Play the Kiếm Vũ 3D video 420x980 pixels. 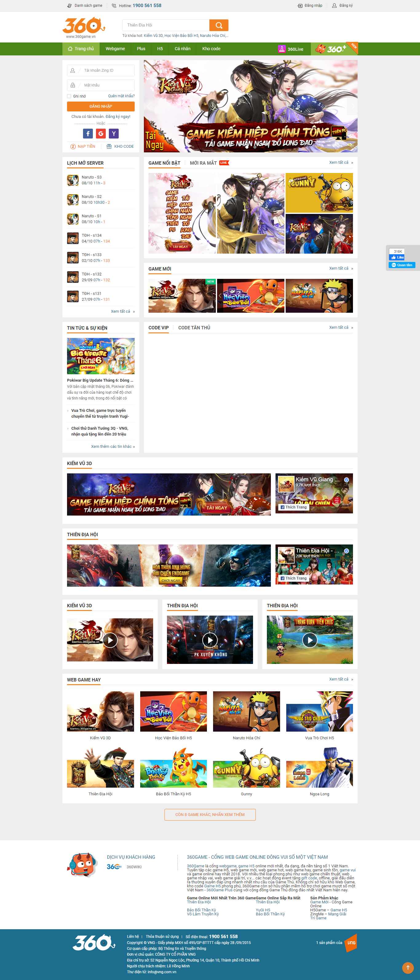110,640
